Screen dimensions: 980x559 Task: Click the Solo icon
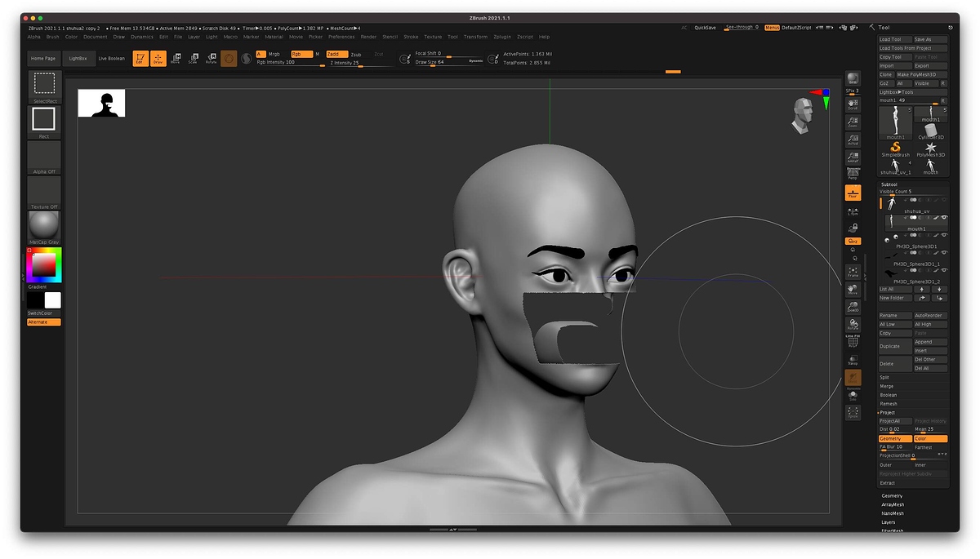tap(853, 396)
